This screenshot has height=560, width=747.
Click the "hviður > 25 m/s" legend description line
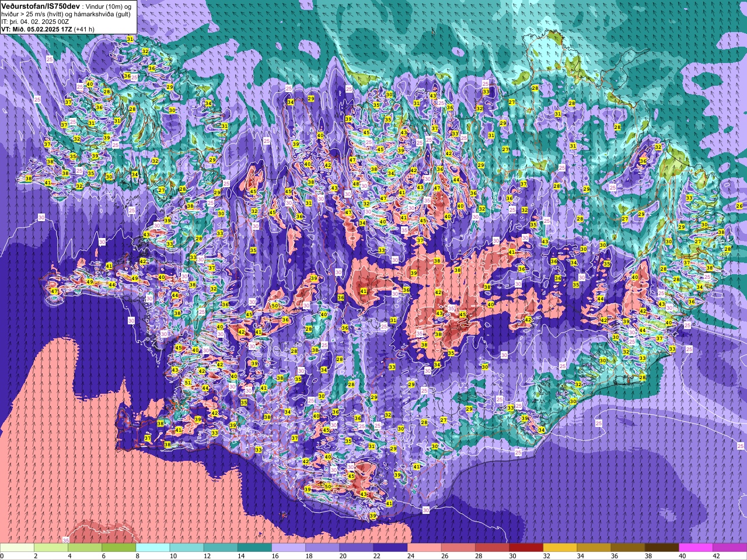(x=66, y=13)
